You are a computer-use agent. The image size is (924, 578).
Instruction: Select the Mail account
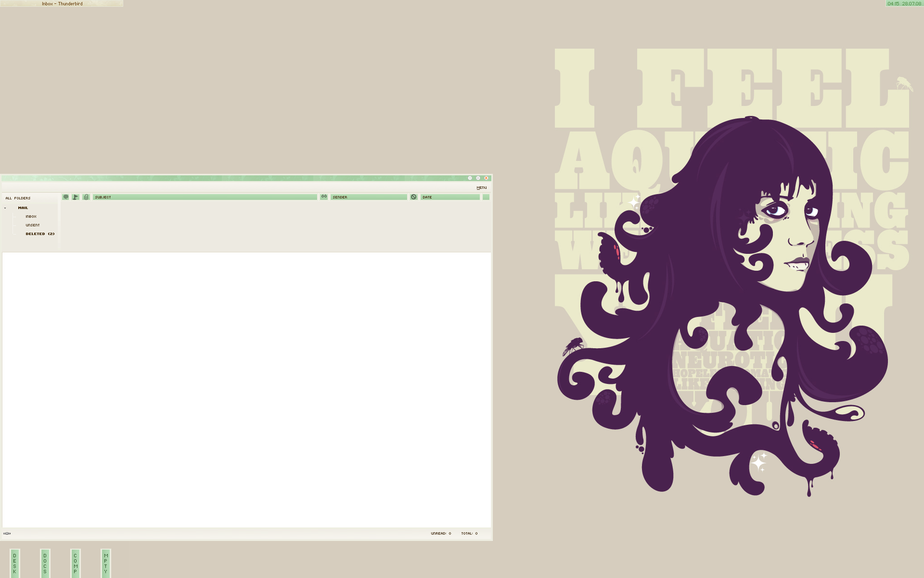[23, 208]
